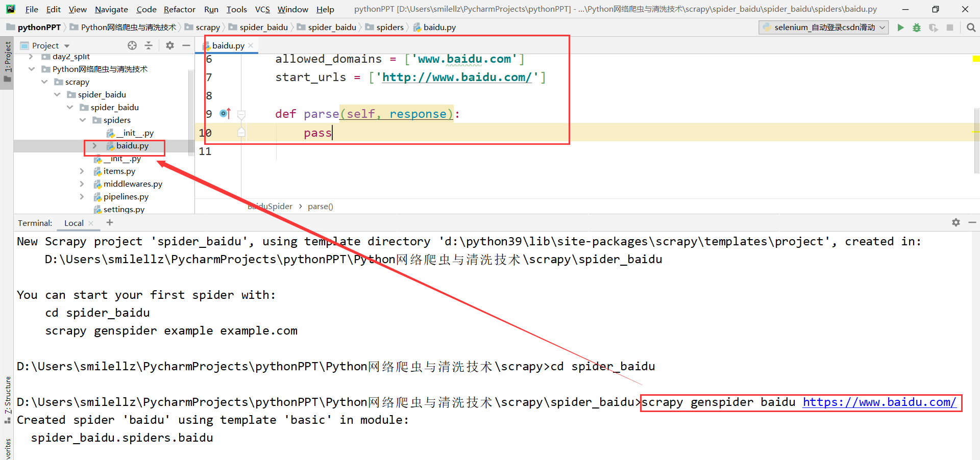Open Search Everywhere magnifier
Viewport: 980px width, 460px height.
click(971, 28)
